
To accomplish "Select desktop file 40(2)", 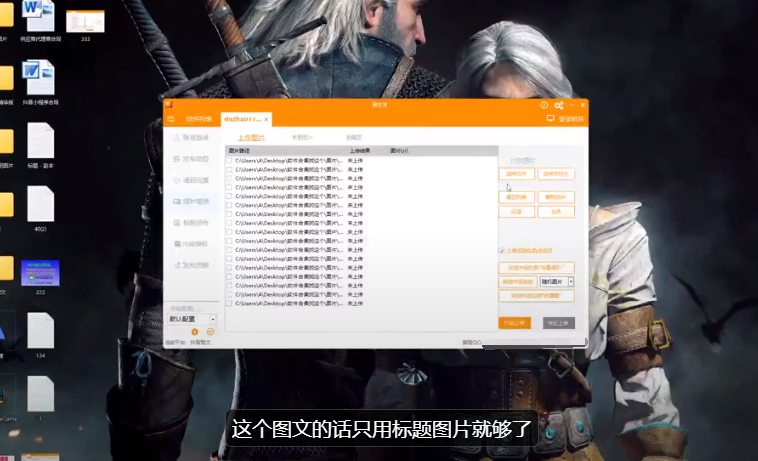I will click(41, 208).
